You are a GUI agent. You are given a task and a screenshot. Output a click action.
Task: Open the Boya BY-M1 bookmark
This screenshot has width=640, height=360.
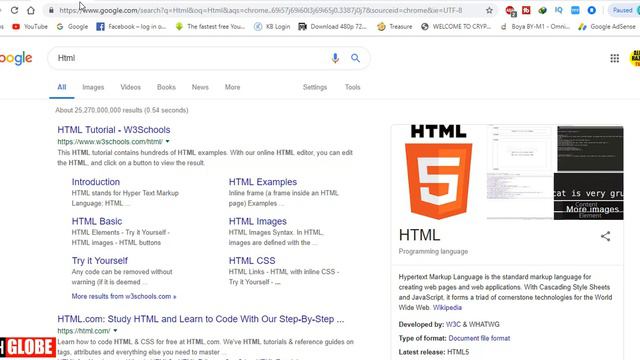pyautogui.click(x=535, y=27)
